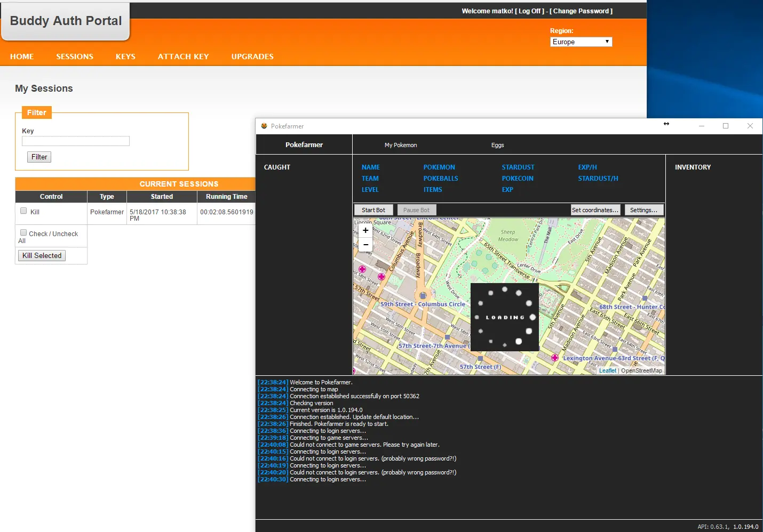
Task: Click the LEVEL stat label
Action: point(370,190)
